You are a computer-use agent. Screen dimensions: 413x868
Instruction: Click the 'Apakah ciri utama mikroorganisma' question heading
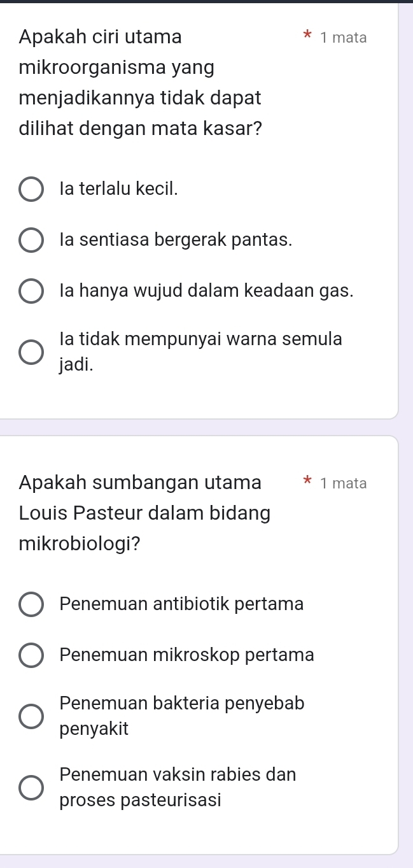(140, 82)
